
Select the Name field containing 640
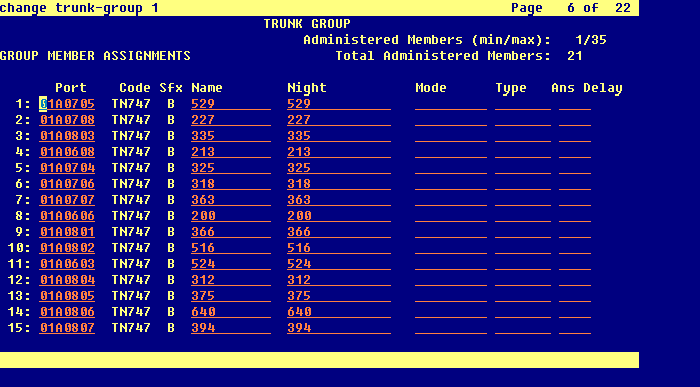(x=231, y=312)
